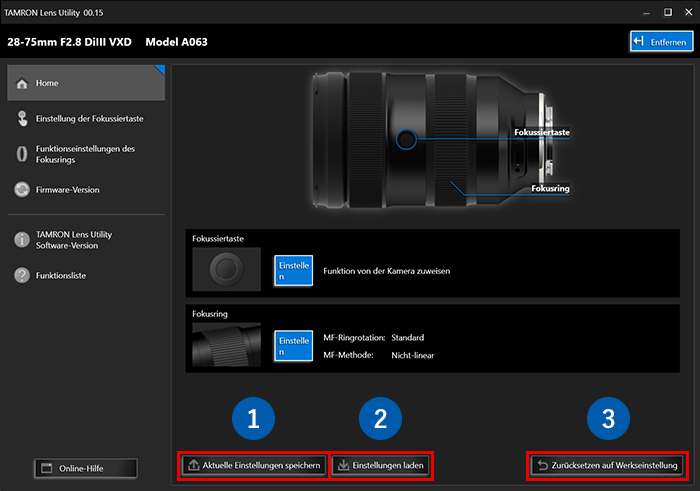
Task: Click Zurücksetzen auf Werkseinstellung
Action: click(607, 466)
